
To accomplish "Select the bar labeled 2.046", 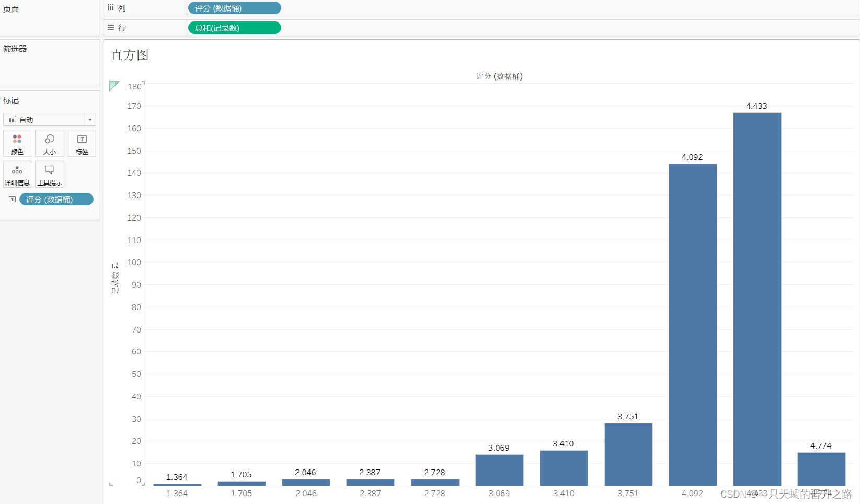I will 306,483.
